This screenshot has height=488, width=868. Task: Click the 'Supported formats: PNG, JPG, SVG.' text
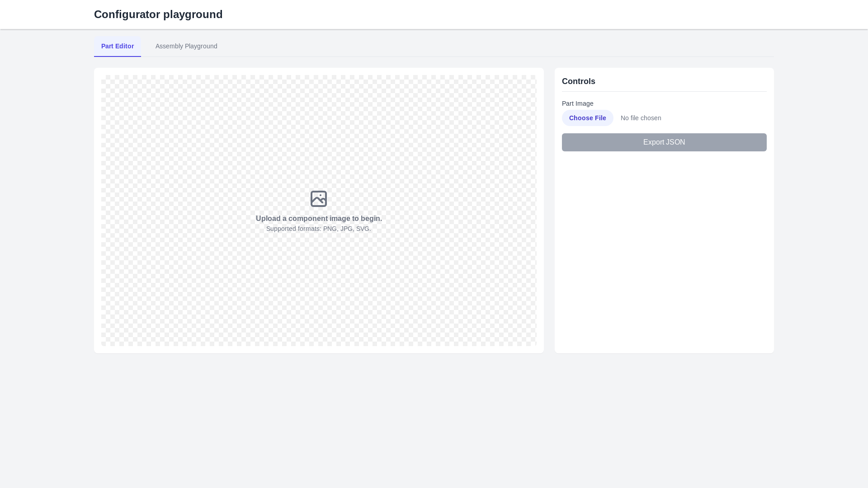[319, 229]
